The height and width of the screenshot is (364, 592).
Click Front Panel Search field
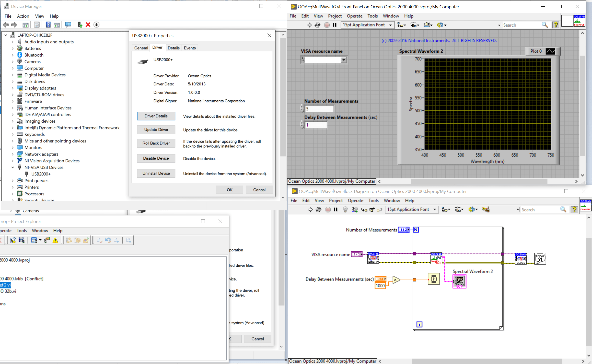(x=522, y=25)
